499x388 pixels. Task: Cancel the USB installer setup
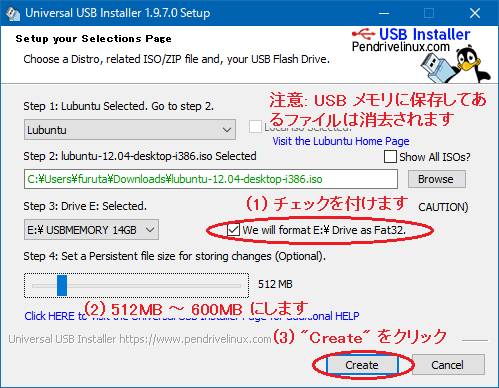pyautogui.click(x=447, y=365)
